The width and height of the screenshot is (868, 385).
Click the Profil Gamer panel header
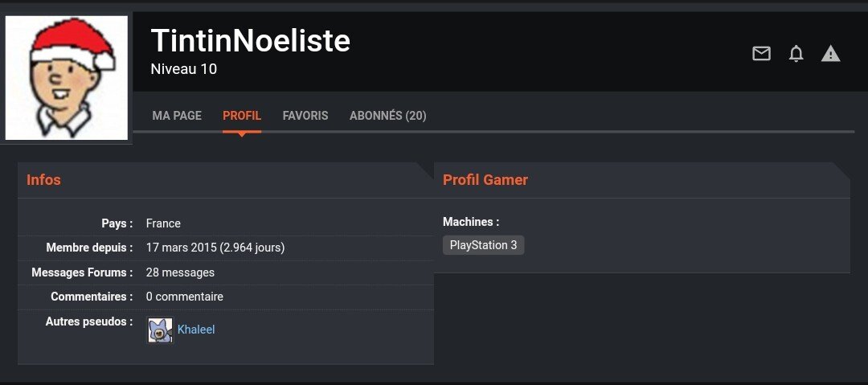coord(485,180)
